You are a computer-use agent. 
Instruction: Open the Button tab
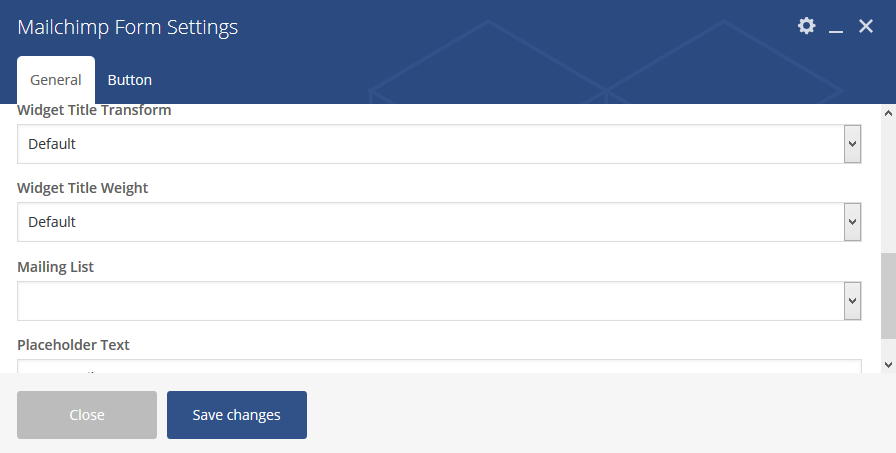point(130,80)
